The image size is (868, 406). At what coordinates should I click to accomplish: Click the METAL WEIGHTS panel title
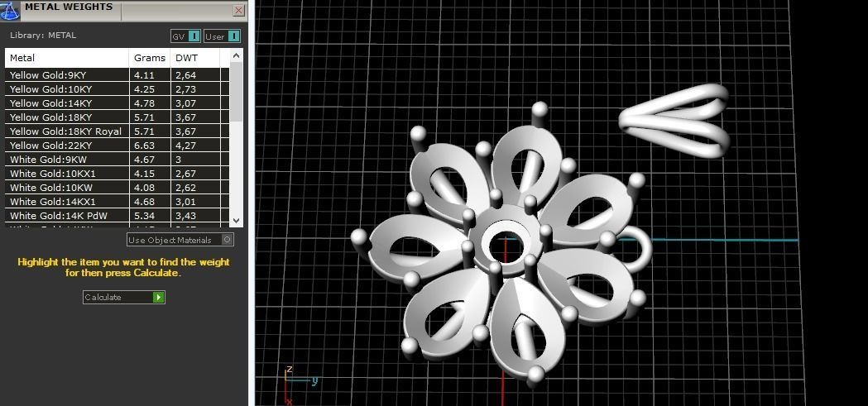coord(69,7)
